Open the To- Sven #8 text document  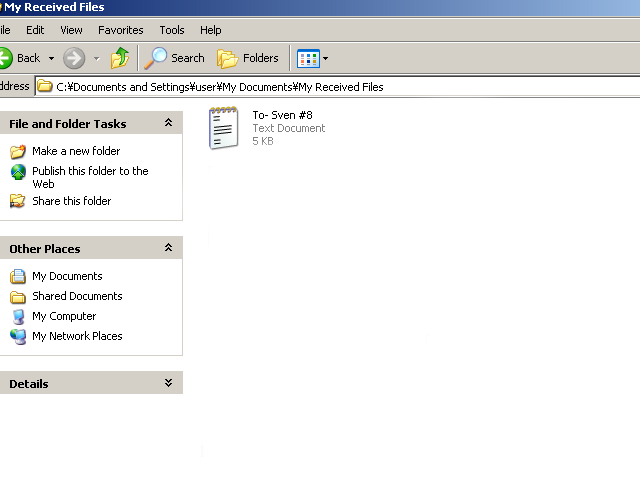point(224,128)
